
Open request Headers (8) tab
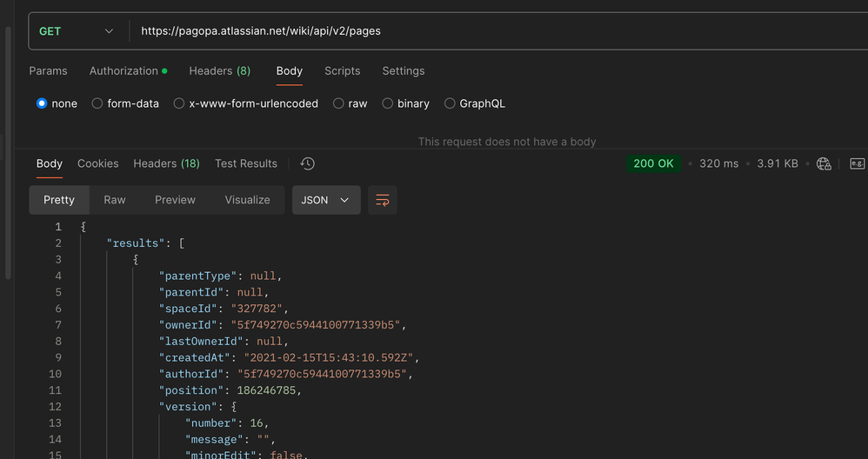pos(220,70)
